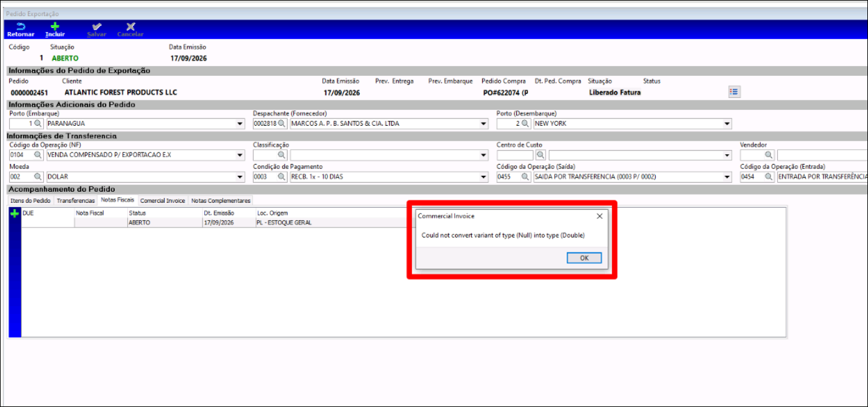The image size is (868, 407).
Task: Expand the SAIDA POR TRANSFERENCIA dropdown
Action: pos(727,177)
